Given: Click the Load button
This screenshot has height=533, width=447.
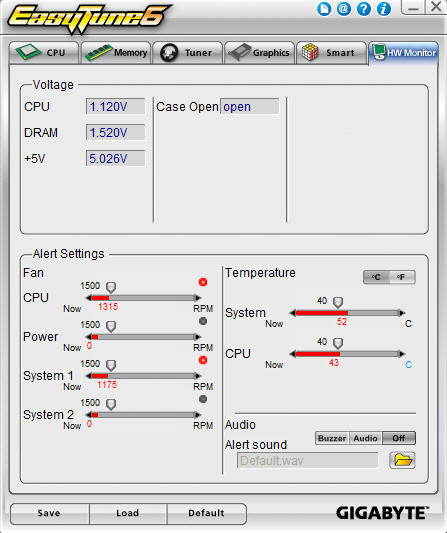Looking at the screenshot, I should 128,514.
